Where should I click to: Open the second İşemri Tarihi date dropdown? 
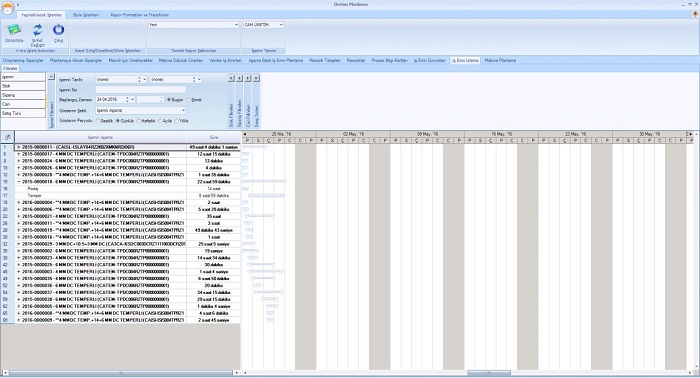(x=199, y=79)
